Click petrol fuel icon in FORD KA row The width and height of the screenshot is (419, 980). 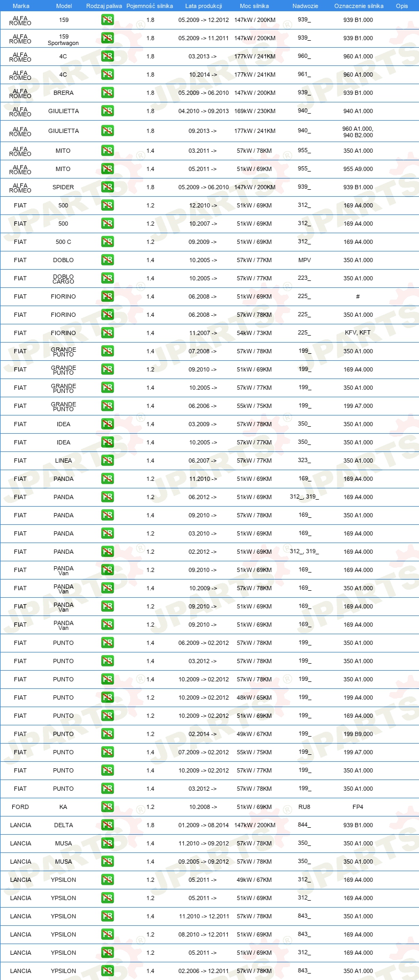107,807
